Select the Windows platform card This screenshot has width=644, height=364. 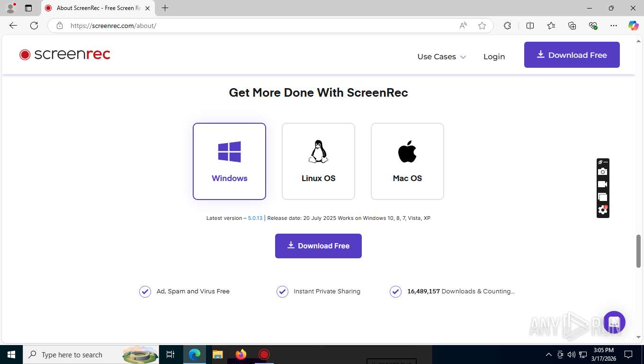(229, 161)
